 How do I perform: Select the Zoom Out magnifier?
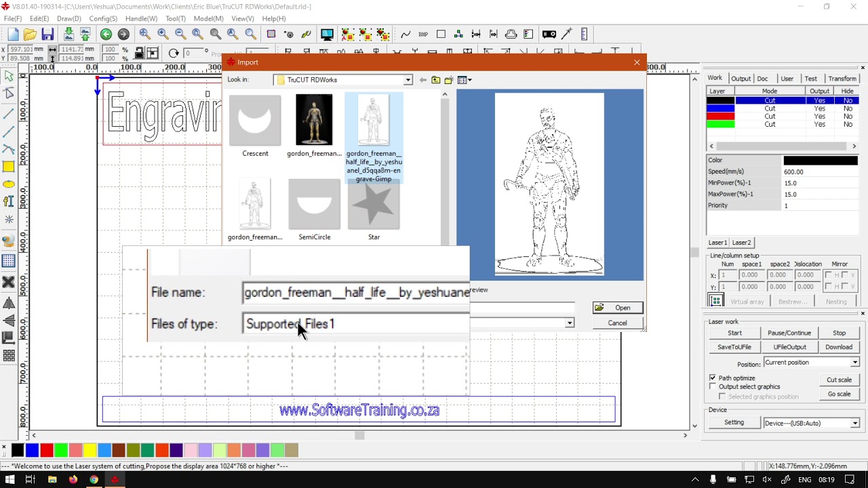(180, 35)
